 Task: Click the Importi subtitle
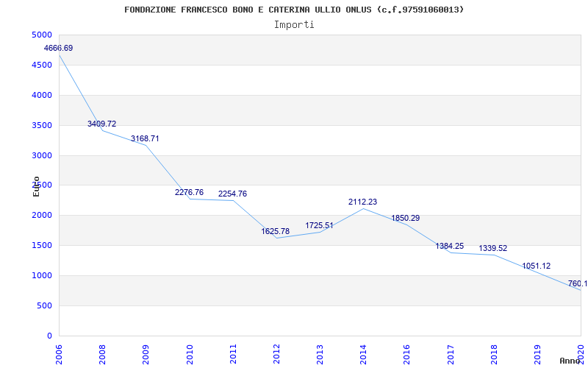point(294,25)
